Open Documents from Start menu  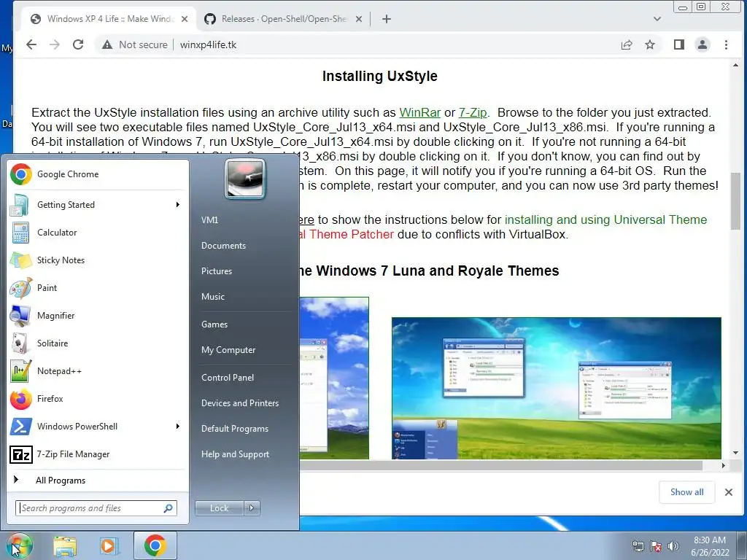pos(223,246)
